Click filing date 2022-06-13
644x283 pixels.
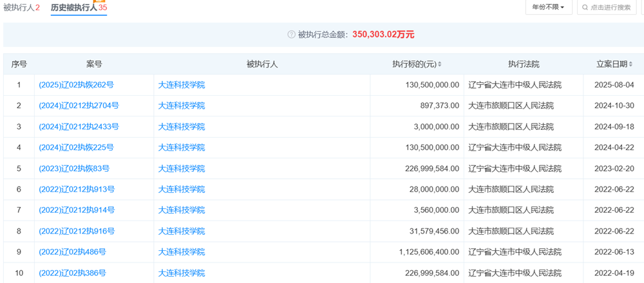pos(614,252)
